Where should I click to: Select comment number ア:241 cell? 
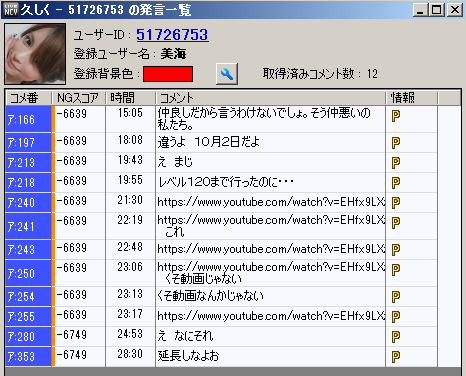[x=28, y=226]
